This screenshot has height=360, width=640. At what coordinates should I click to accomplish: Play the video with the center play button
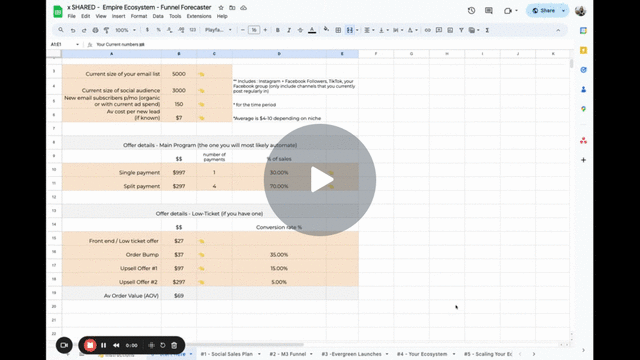(320, 180)
